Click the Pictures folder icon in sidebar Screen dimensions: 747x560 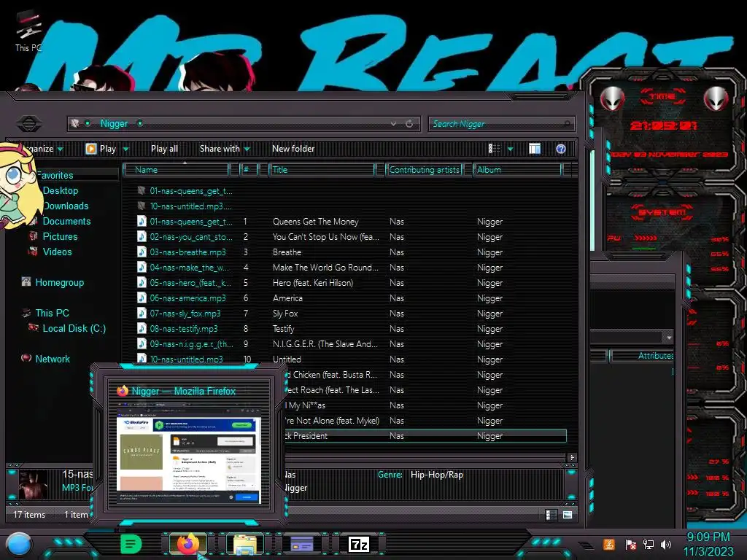pyautogui.click(x=34, y=236)
